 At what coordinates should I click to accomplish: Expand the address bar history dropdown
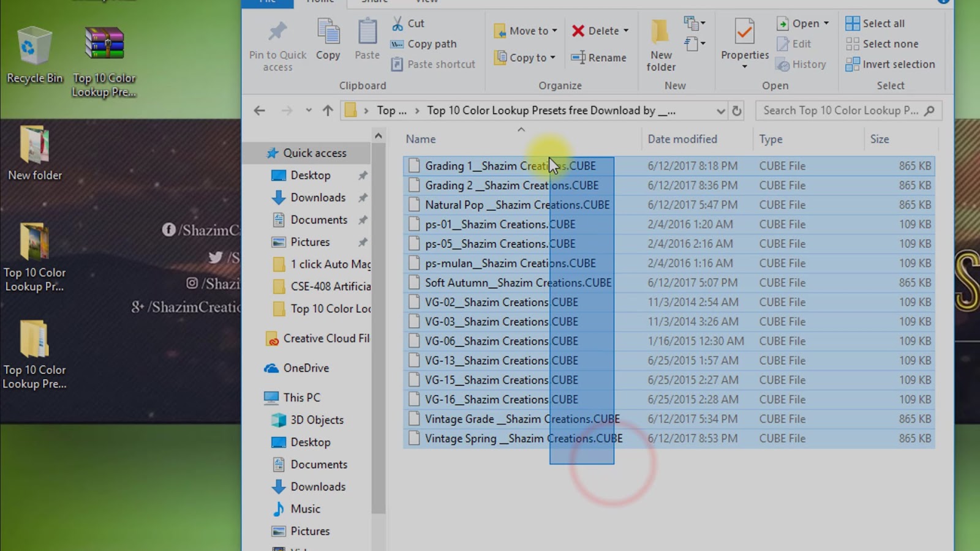pos(721,111)
